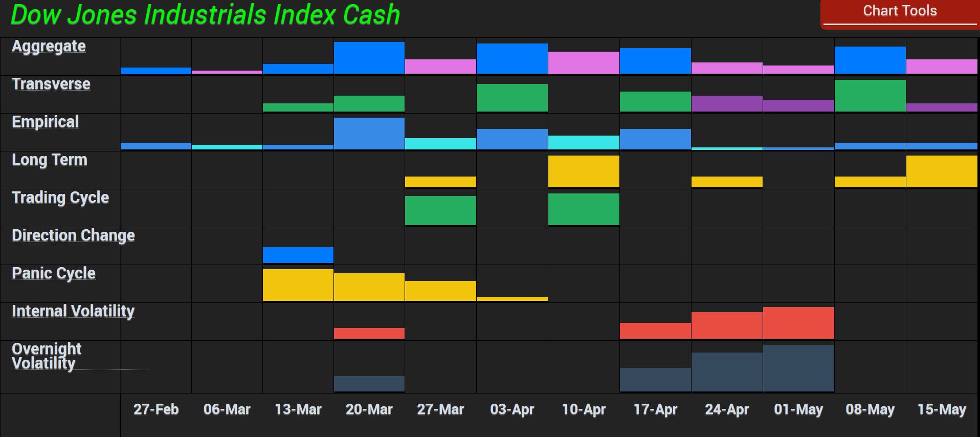
Task: Click the blue Direction Change bar for 13-Mar
Action: tap(298, 255)
